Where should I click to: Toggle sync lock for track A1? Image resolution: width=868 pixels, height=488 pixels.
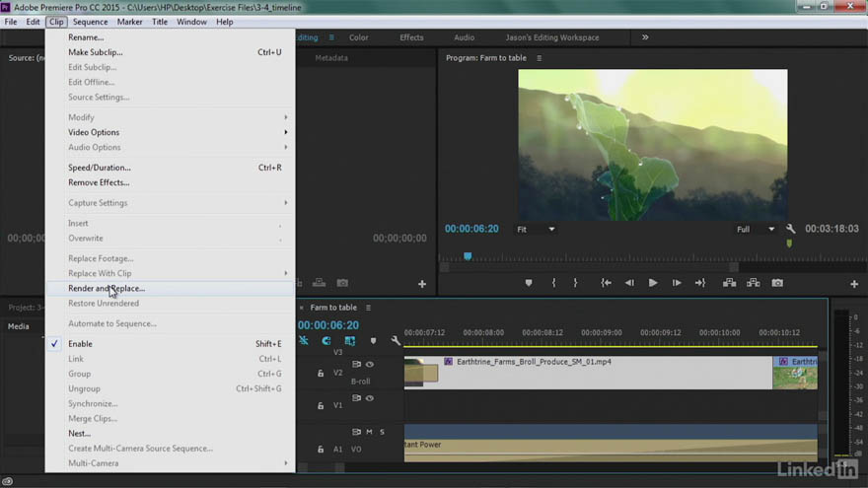tap(356, 432)
